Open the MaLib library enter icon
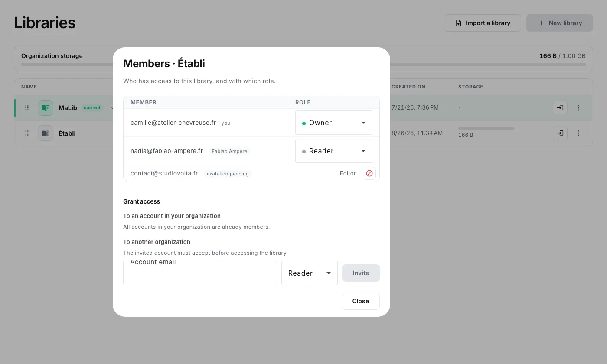Viewport: 607px width, 364px height. coord(560,108)
